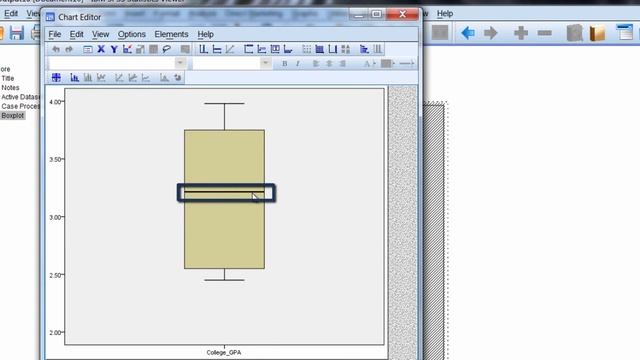Viewport: 640px width, 360px height.
Task: Click the blue bar chart icon in bottom toolbar row
Action: (74, 77)
